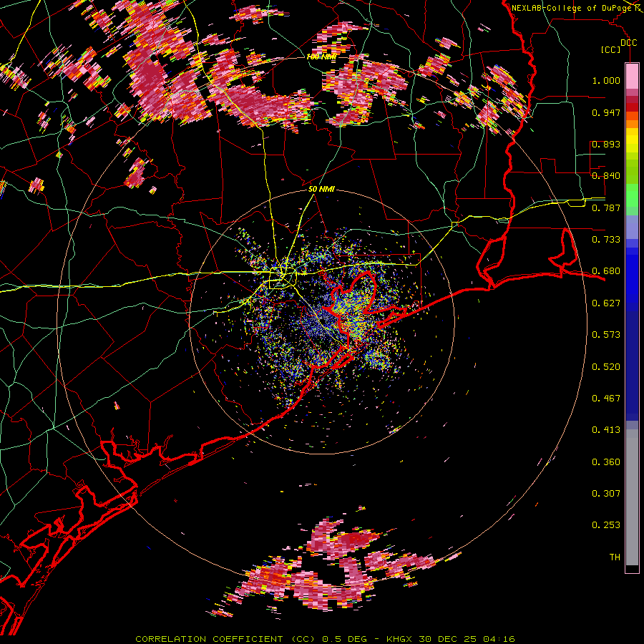
Task: Click the "TH" label beside the color bar
Action: [x=615, y=557]
